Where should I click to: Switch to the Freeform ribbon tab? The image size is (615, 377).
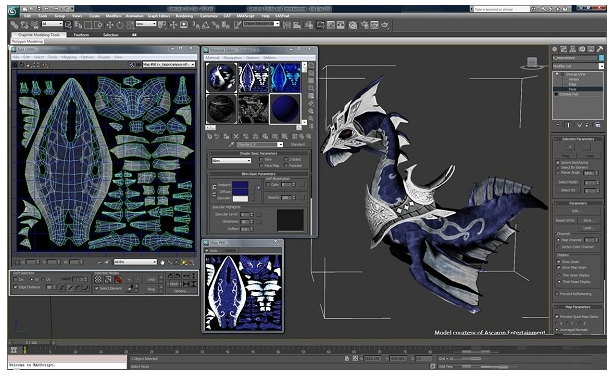81,35
